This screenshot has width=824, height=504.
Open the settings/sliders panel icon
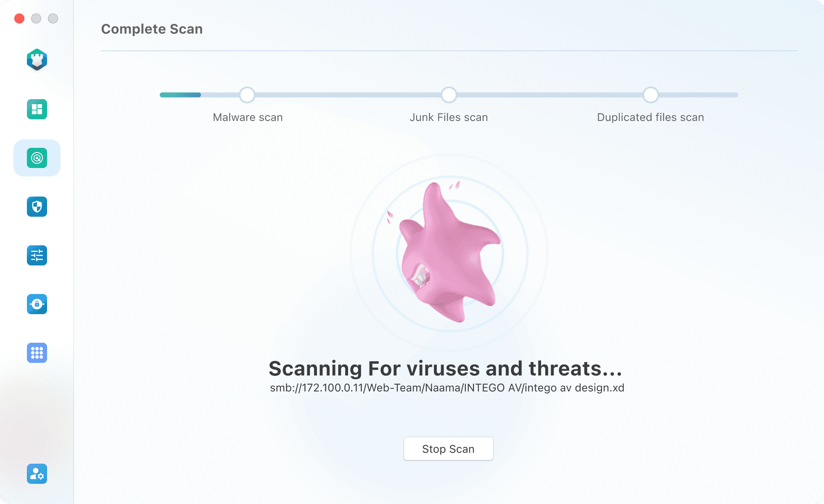[37, 255]
